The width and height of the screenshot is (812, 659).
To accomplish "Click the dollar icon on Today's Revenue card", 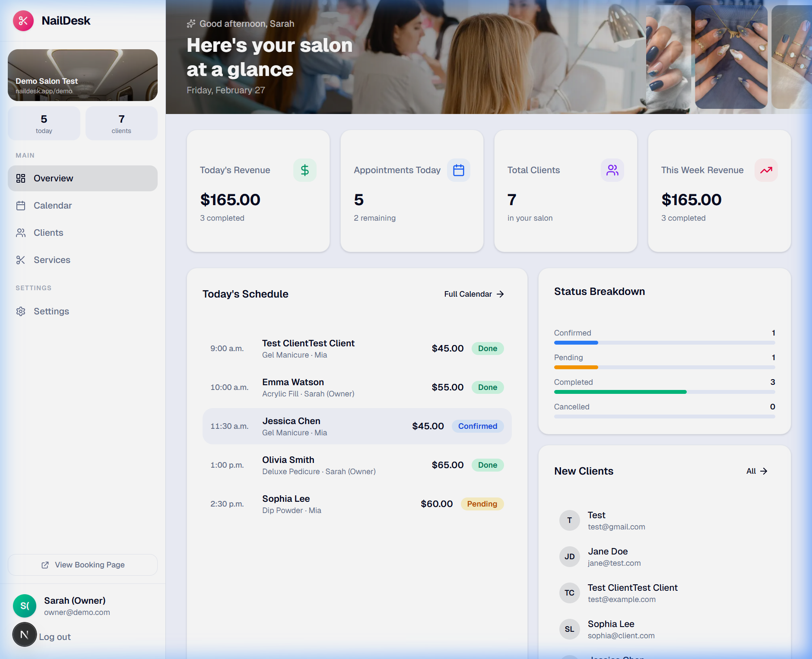I will pyautogui.click(x=305, y=170).
